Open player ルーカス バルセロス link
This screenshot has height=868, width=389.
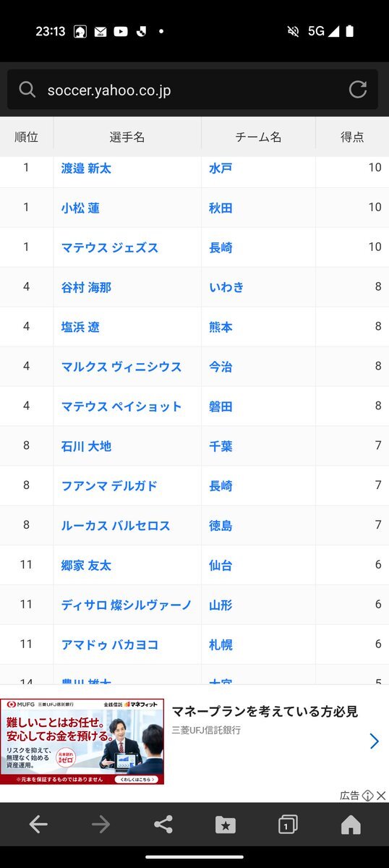116,526
